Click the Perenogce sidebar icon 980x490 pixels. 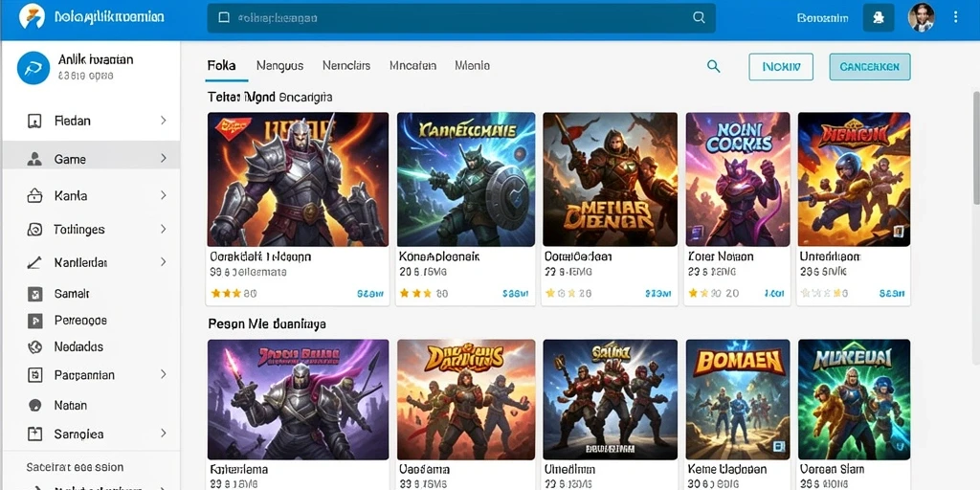[35, 321]
